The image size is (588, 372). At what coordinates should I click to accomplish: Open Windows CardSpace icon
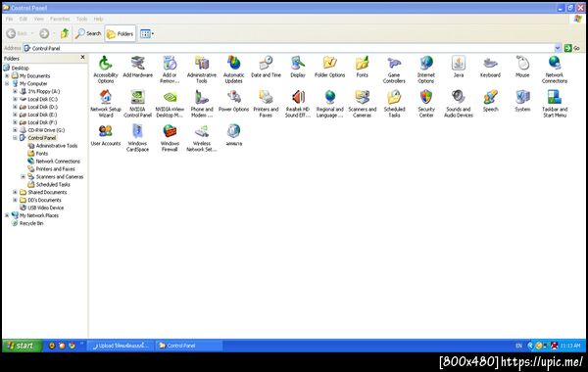tap(137, 138)
